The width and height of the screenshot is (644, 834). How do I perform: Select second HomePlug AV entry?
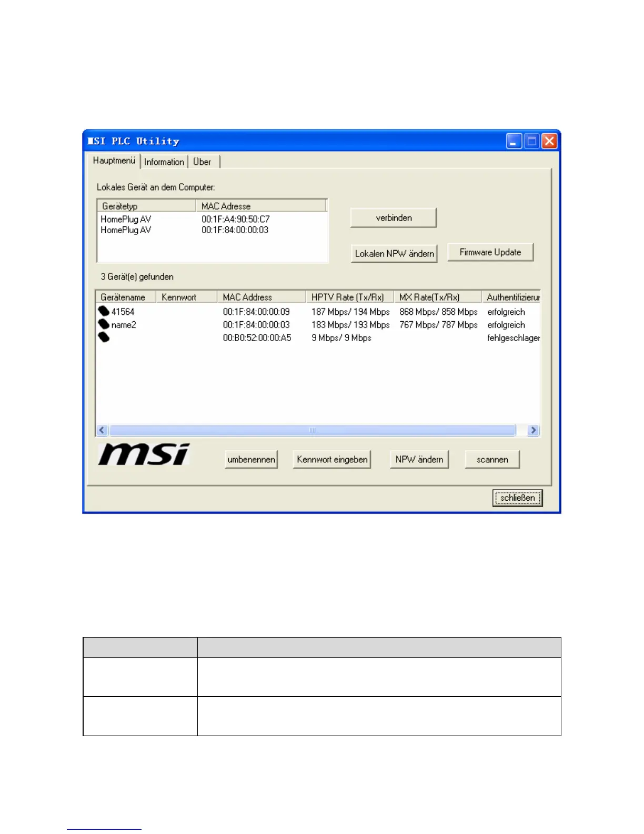(x=126, y=230)
